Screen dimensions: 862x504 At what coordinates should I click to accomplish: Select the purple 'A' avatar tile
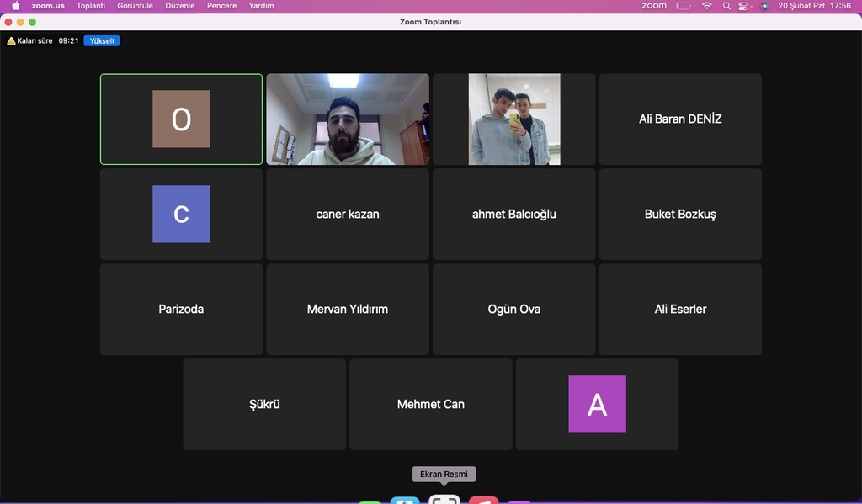point(597,404)
